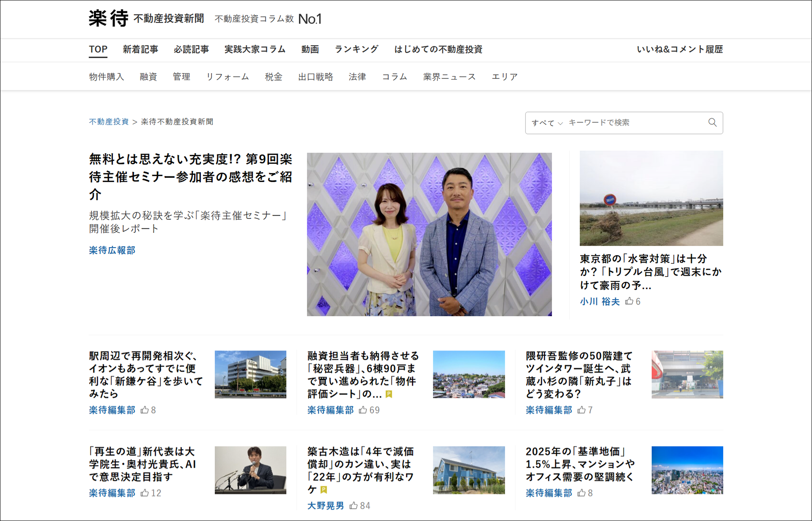Click thumbs-up on 再生の道 article
Screen dimensions: 812x521
coord(145,493)
